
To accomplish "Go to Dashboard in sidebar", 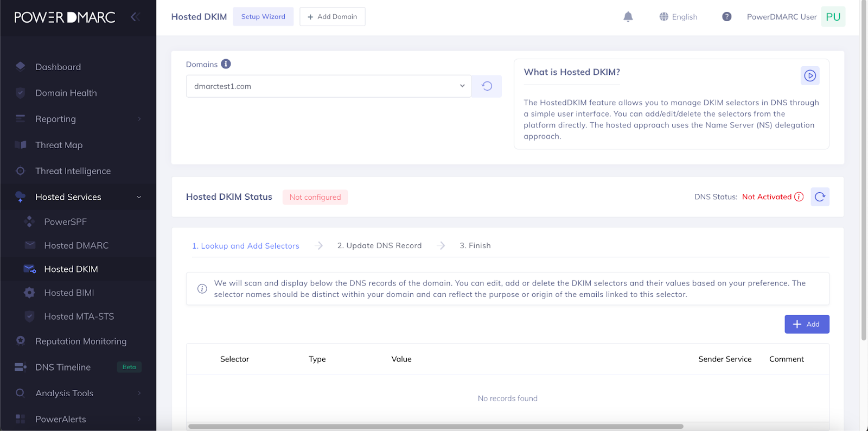I will click(58, 67).
